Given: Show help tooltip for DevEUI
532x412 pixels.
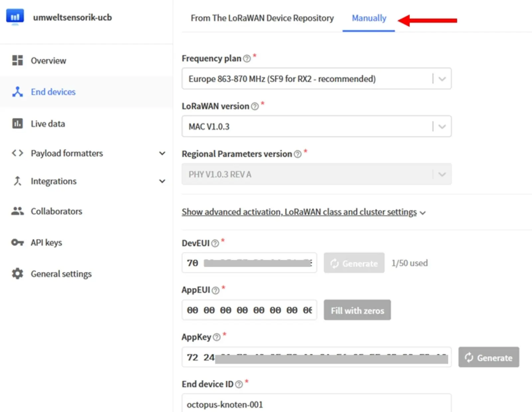Looking at the screenshot, I should pos(215,243).
